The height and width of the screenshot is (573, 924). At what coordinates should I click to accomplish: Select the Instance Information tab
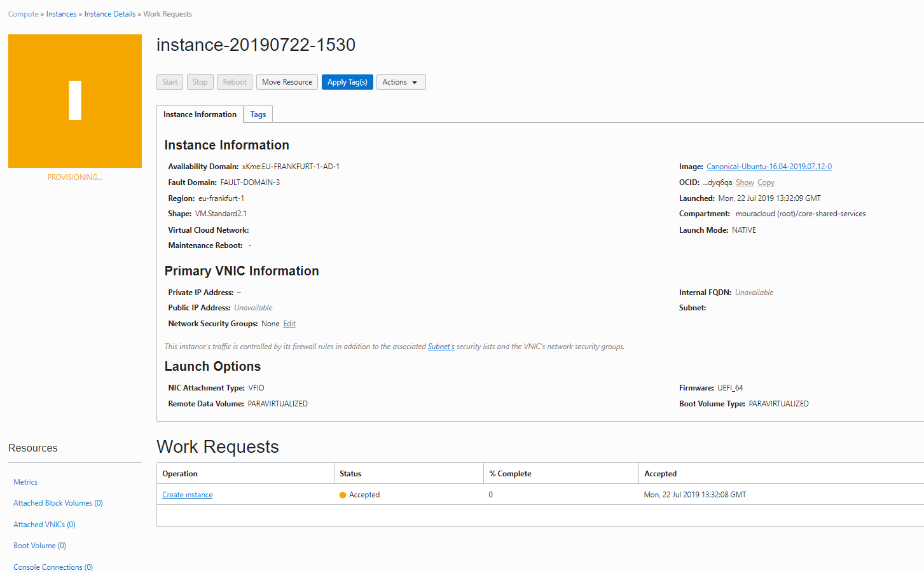(x=199, y=114)
